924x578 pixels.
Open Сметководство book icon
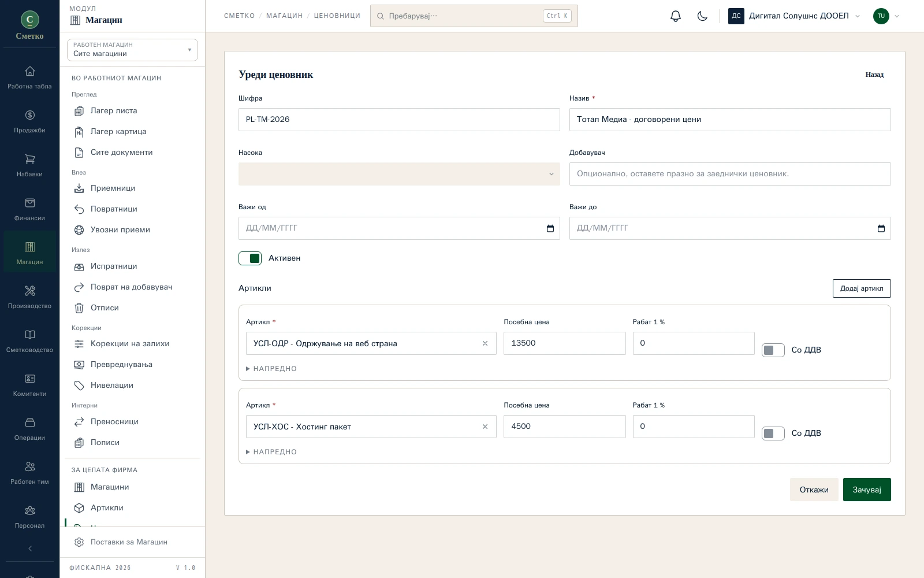[x=30, y=335]
